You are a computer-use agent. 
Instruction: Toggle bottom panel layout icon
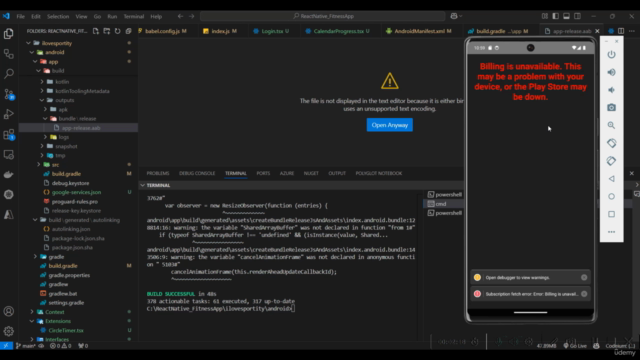(x=567, y=16)
